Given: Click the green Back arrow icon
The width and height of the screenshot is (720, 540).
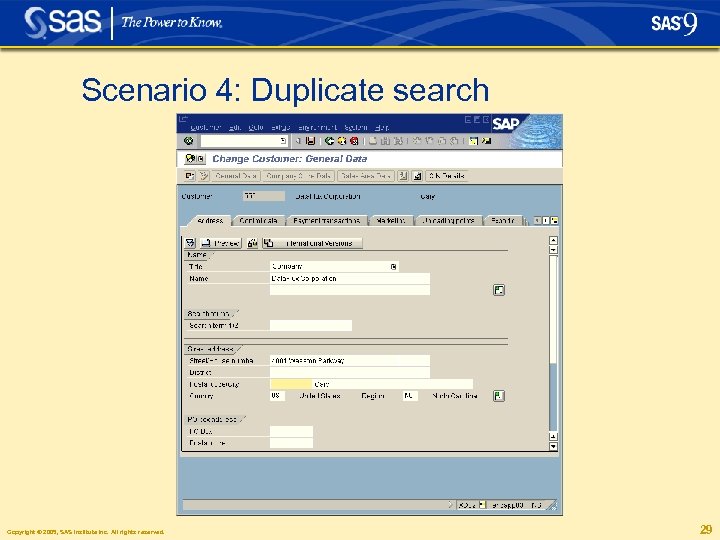Looking at the screenshot, I should 329,141.
